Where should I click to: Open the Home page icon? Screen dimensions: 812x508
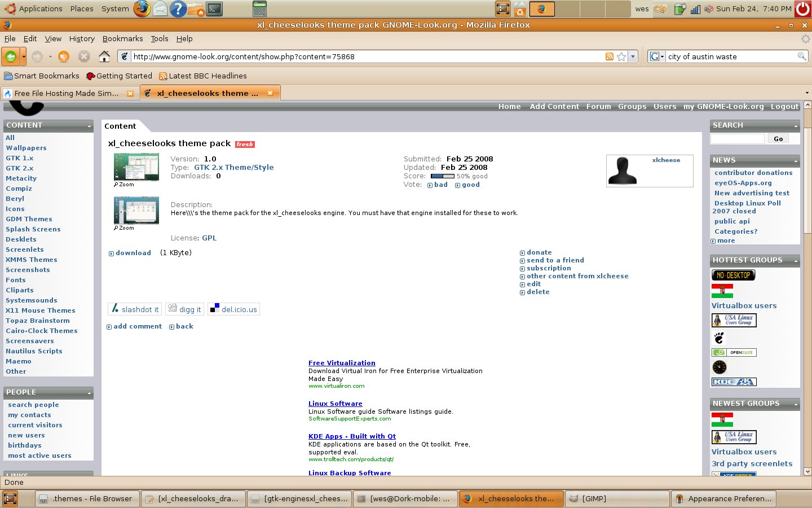tap(104, 56)
